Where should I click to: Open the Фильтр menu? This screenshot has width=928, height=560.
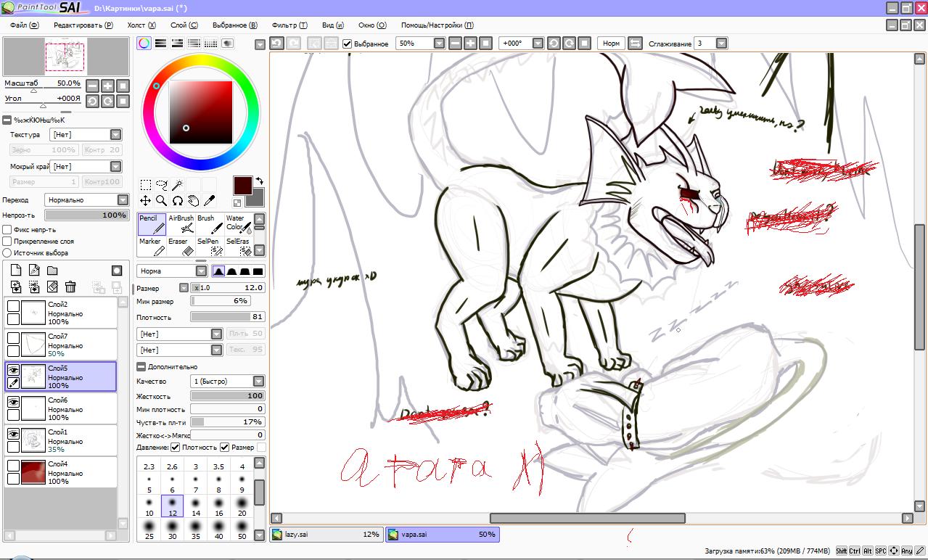290,25
